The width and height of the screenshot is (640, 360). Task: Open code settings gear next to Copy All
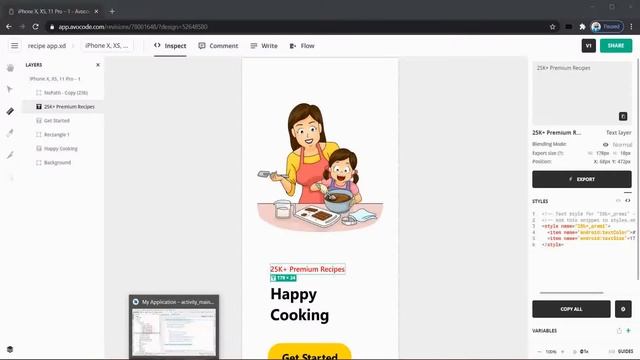point(623,309)
